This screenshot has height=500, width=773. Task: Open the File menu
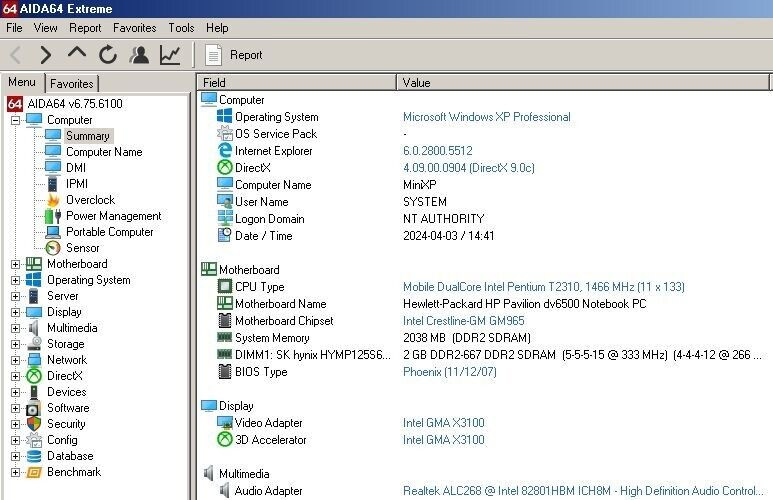coord(14,28)
